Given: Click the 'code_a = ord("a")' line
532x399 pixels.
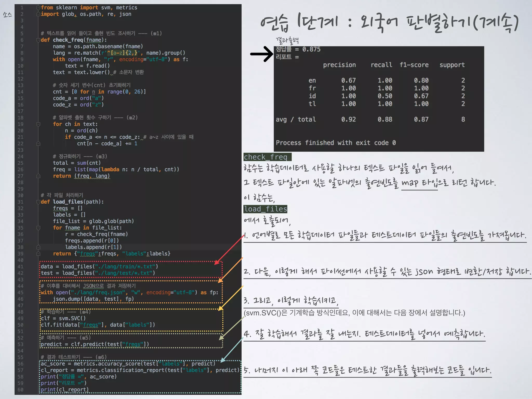Looking at the screenshot, I should pos(78,98).
